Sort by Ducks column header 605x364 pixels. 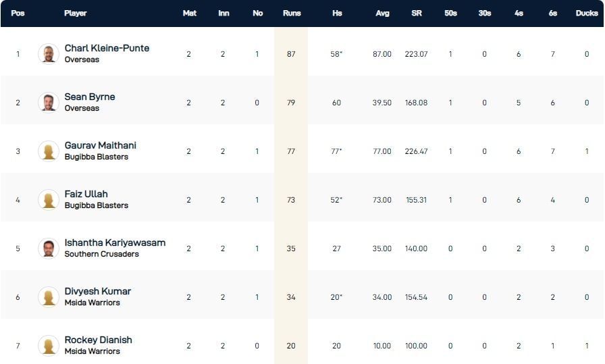(x=587, y=14)
